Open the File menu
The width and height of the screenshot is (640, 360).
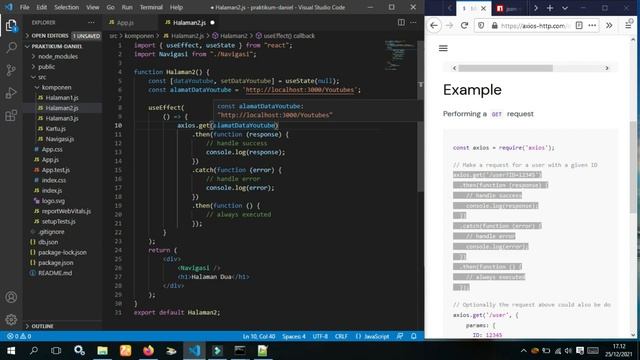pos(24,7)
